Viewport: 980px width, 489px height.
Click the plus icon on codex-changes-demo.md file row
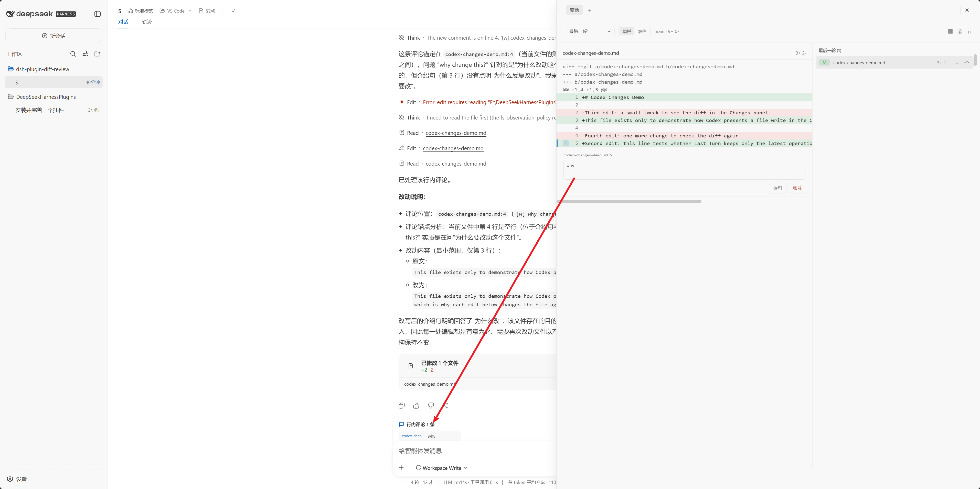[957, 63]
